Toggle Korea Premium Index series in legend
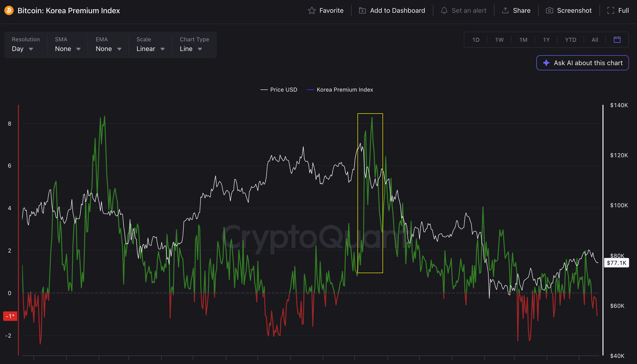 (340, 89)
